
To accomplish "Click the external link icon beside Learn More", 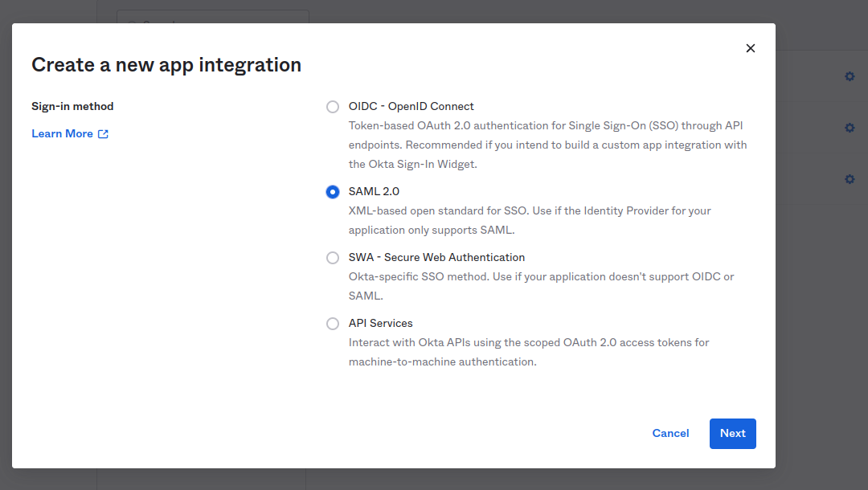I will coord(103,134).
